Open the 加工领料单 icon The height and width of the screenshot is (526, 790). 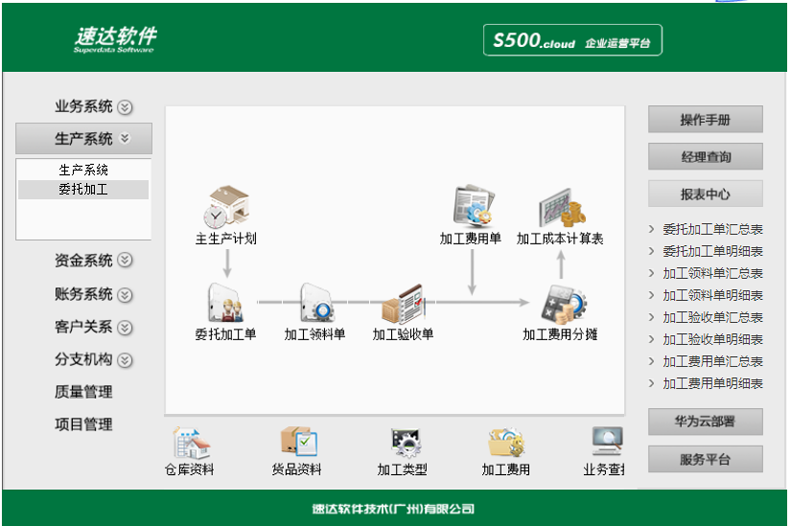tap(316, 302)
